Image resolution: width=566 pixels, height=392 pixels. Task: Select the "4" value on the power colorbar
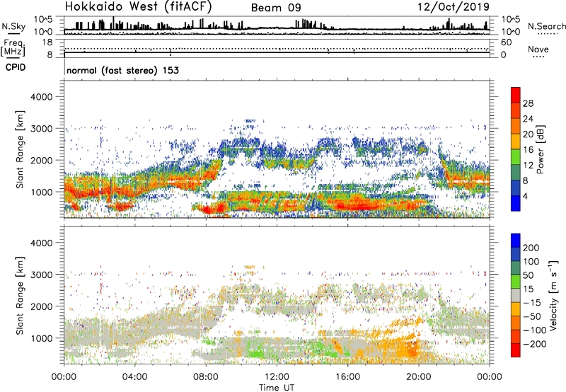526,196
